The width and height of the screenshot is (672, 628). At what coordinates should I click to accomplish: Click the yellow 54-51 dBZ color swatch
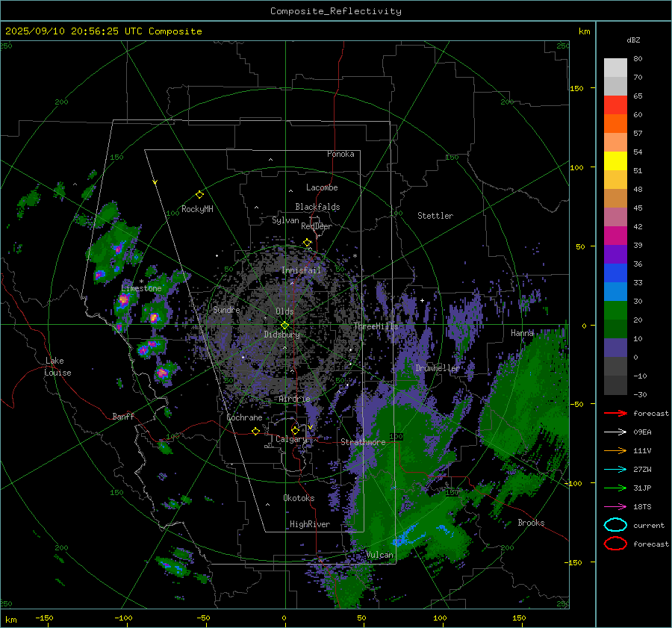point(615,161)
